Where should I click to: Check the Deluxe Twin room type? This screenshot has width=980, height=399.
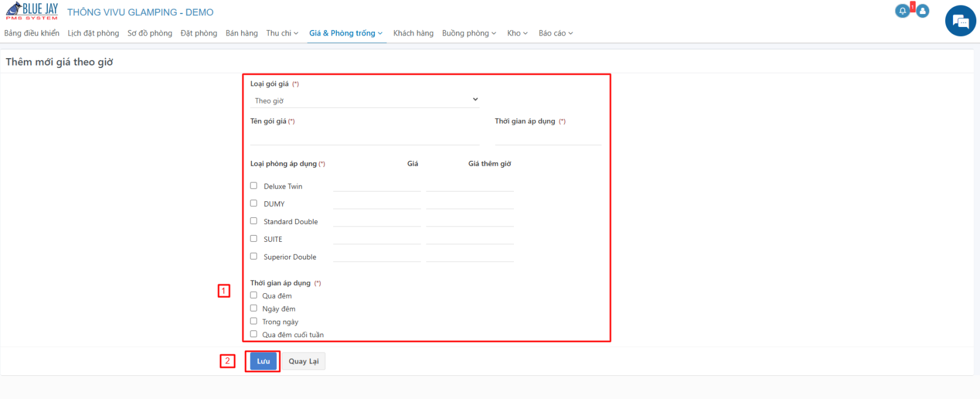click(x=254, y=185)
